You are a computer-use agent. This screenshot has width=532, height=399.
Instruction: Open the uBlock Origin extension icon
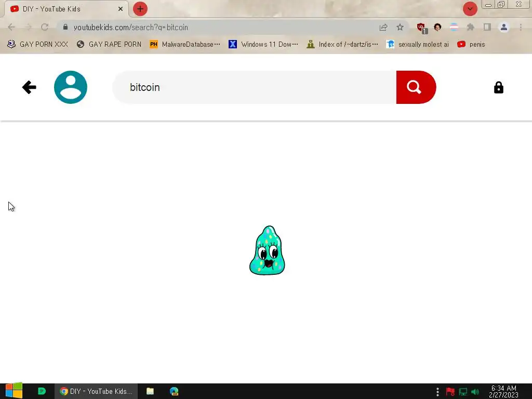(x=422, y=28)
